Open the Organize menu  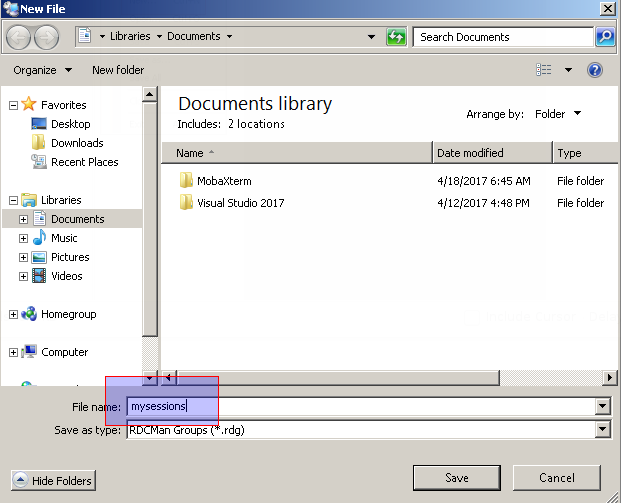click(x=42, y=70)
